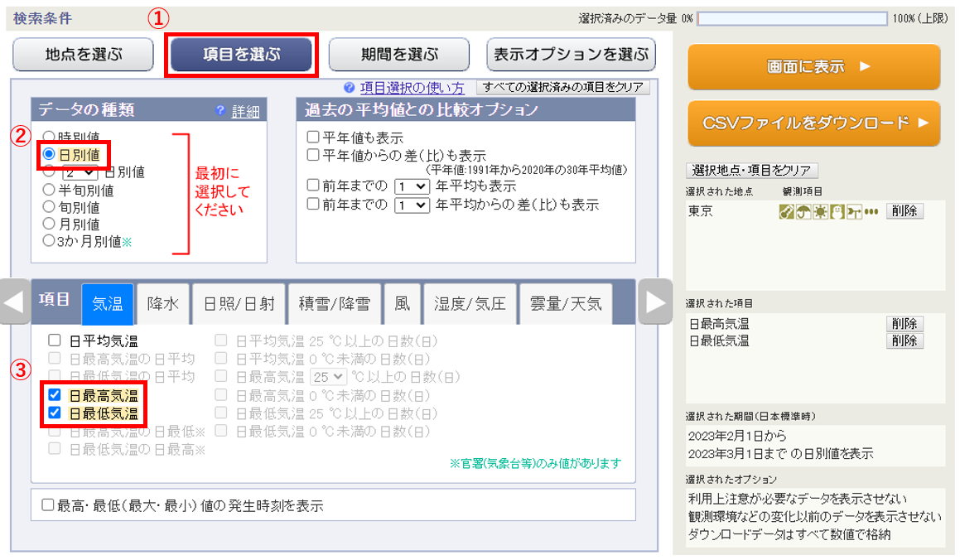960x560 pixels.
Task: Click the 画面に表示 button
Action: (813, 67)
